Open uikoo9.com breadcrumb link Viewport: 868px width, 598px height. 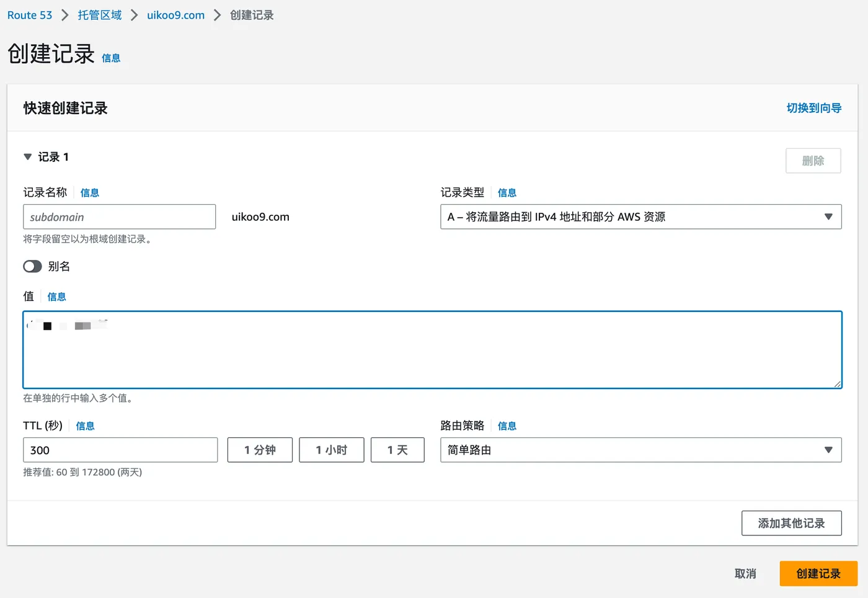coord(175,15)
